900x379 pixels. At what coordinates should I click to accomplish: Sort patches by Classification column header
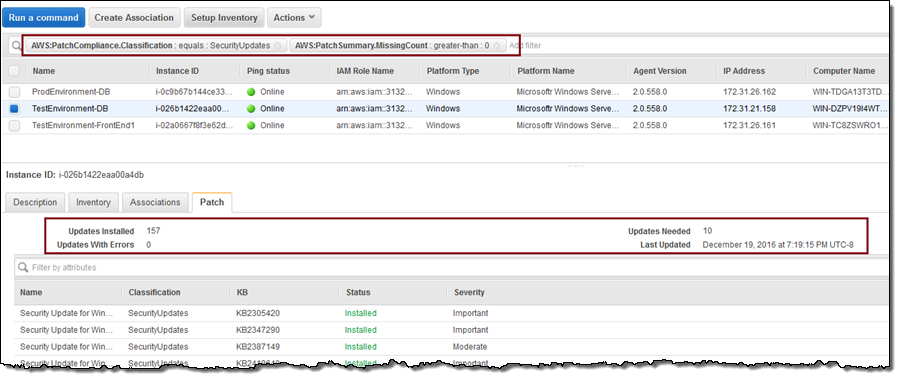(154, 292)
